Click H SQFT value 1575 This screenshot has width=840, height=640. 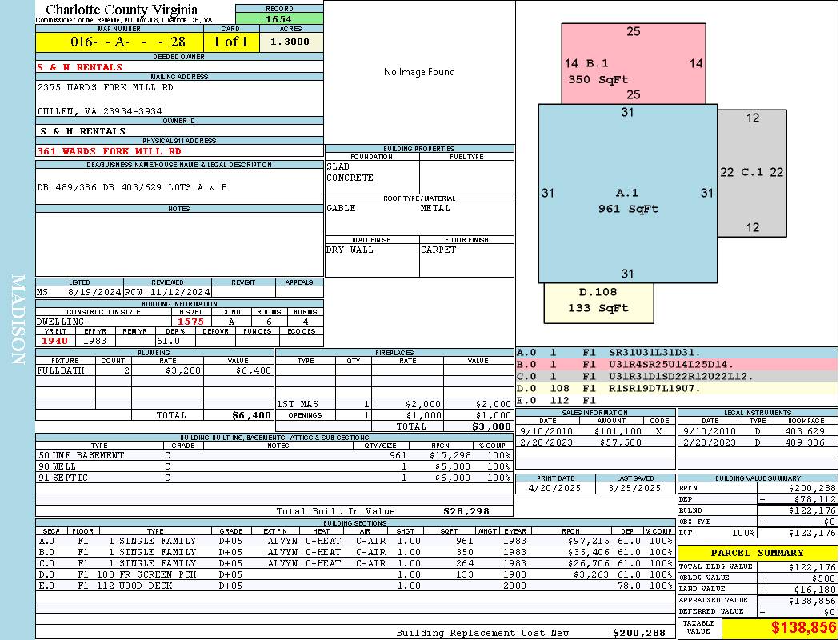pos(190,322)
